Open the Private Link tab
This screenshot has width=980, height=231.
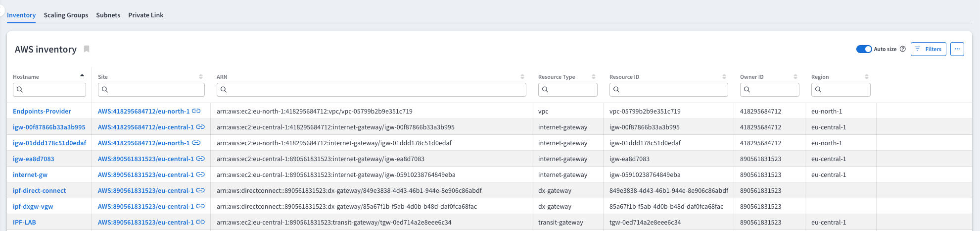(x=145, y=15)
